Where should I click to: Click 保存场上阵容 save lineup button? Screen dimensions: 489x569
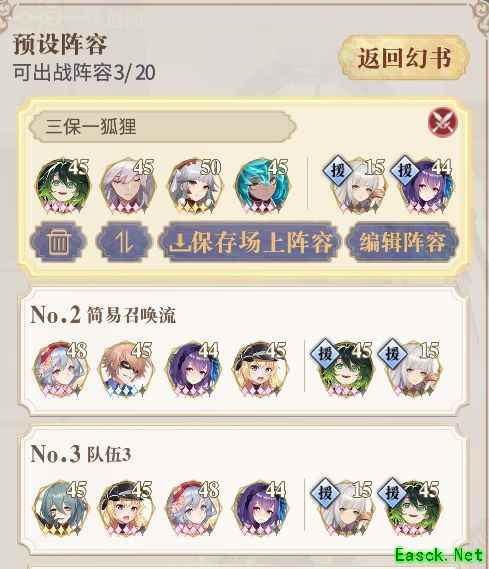click(x=250, y=242)
